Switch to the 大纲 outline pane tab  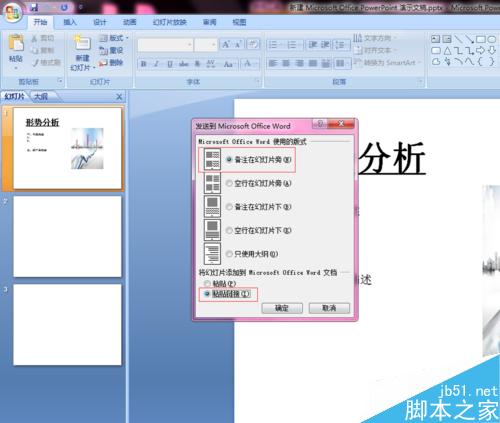[x=42, y=97]
